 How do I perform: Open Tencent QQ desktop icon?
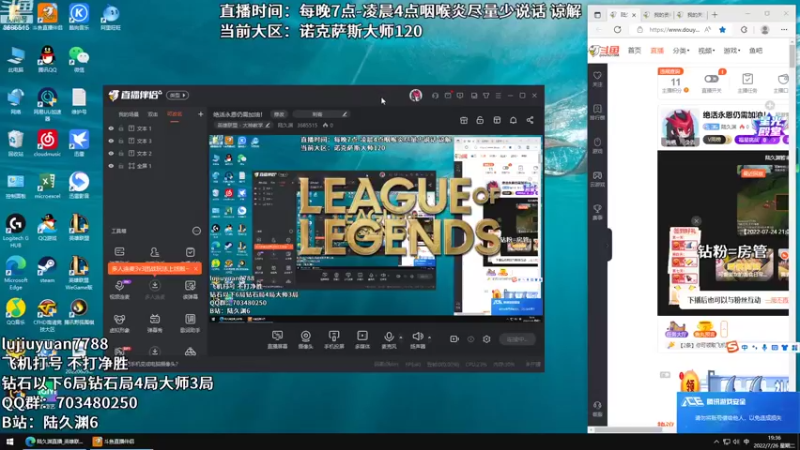click(47, 60)
